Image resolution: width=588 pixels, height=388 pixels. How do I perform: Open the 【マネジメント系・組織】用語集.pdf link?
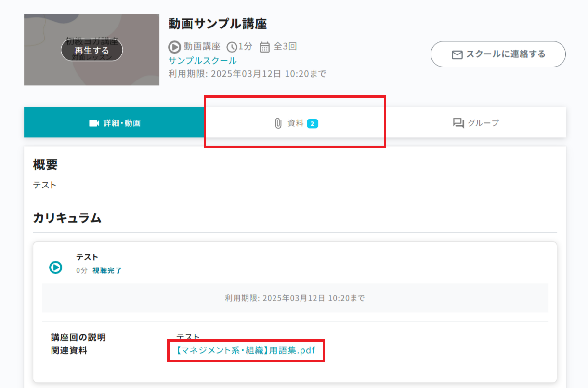pyautogui.click(x=246, y=350)
